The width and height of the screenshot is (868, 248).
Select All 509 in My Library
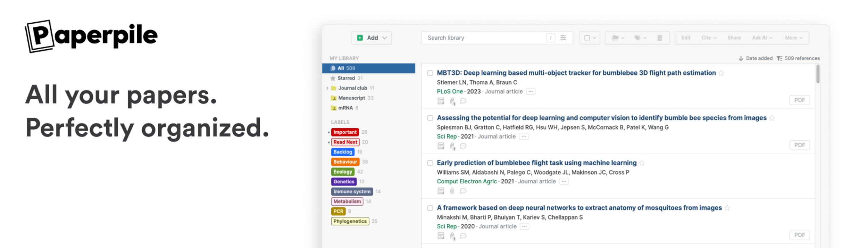pyautogui.click(x=368, y=68)
